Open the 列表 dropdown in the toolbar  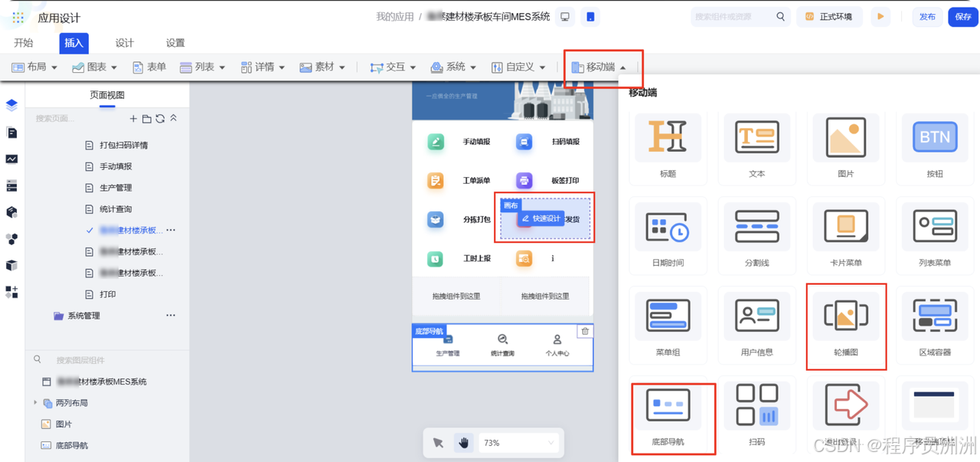click(x=202, y=67)
